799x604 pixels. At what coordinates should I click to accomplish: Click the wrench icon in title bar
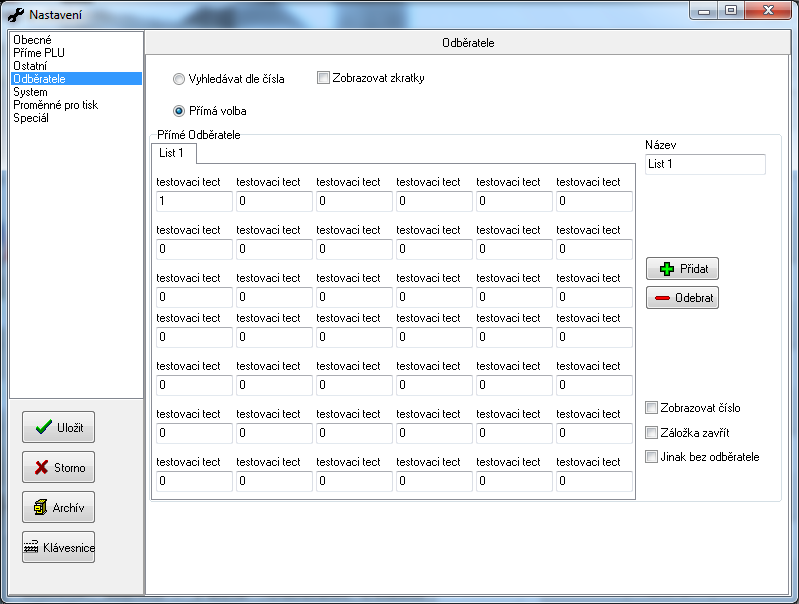coord(16,15)
